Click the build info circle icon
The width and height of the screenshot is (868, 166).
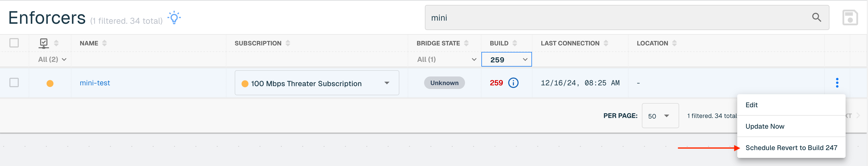click(513, 83)
